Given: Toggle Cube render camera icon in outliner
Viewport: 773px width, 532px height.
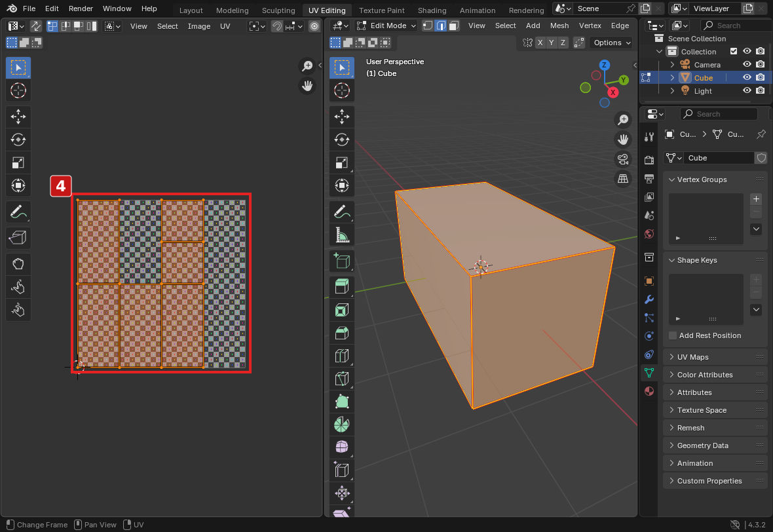Looking at the screenshot, I should [x=760, y=78].
